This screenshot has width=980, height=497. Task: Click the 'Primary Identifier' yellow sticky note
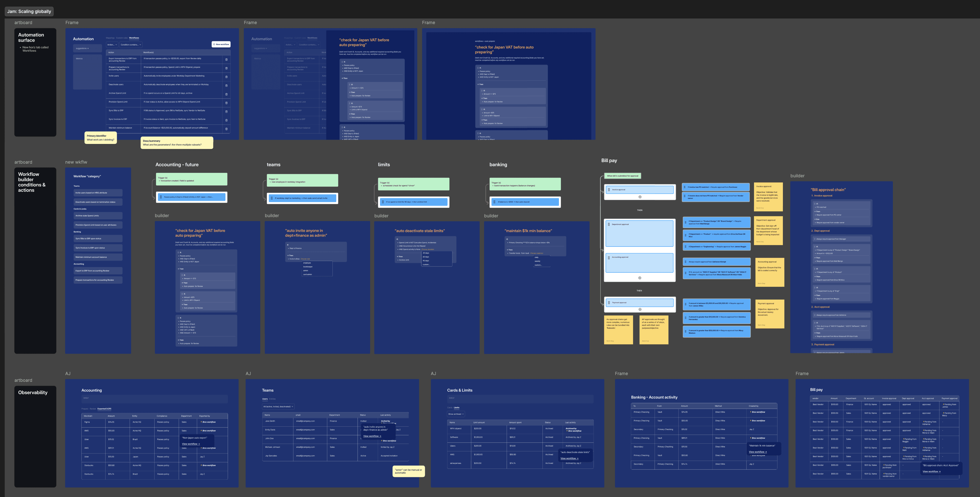point(101,138)
